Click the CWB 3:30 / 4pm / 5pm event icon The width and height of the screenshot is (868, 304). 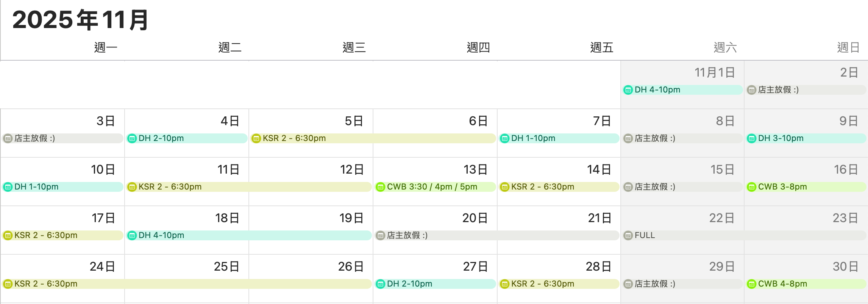tap(380, 187)
